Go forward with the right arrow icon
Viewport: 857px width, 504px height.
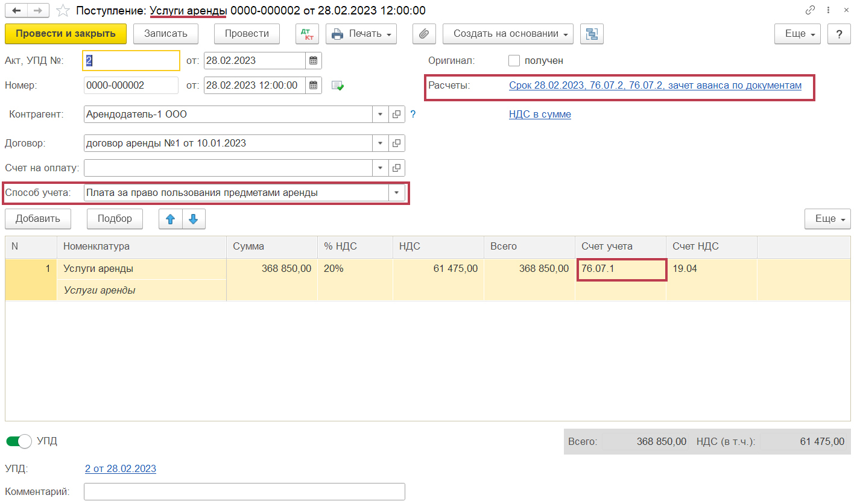37,10
